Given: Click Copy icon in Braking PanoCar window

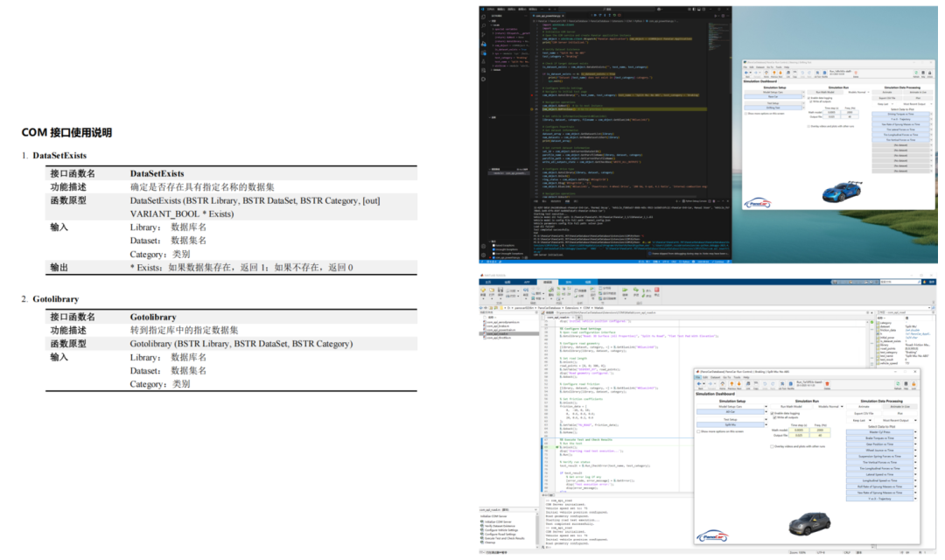Looking at the screenshot, I should click(756, 383).
